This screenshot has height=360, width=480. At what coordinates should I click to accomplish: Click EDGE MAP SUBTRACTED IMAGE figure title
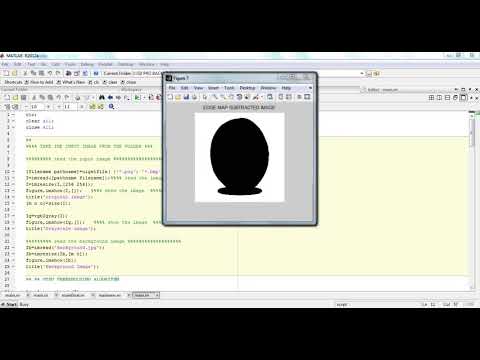[x=239, y=108]
